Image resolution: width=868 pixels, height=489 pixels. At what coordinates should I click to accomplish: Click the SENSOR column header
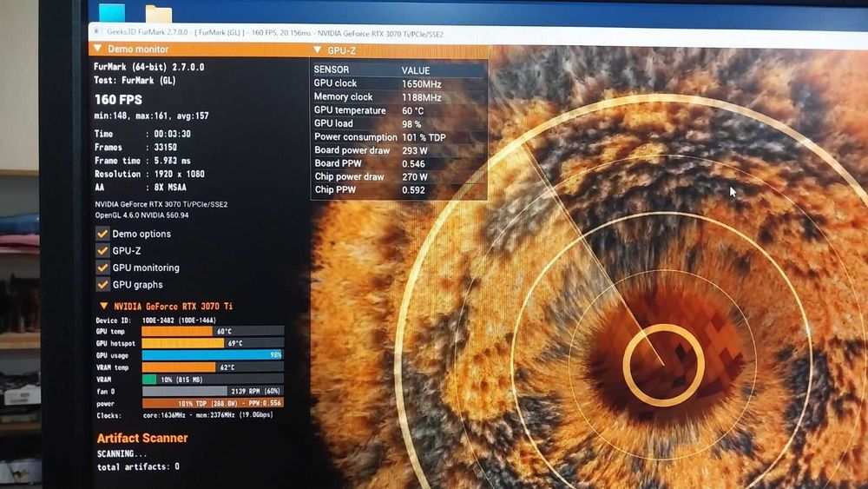click(331, 69)
